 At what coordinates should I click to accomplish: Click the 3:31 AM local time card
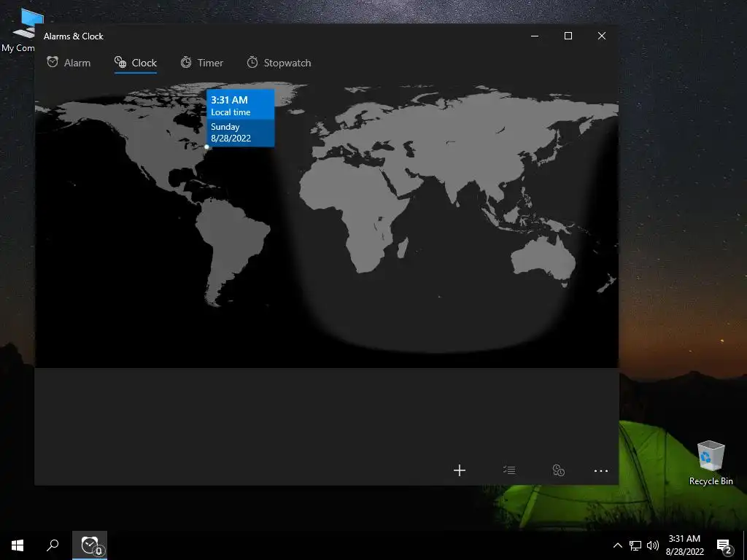coord(241,118)
